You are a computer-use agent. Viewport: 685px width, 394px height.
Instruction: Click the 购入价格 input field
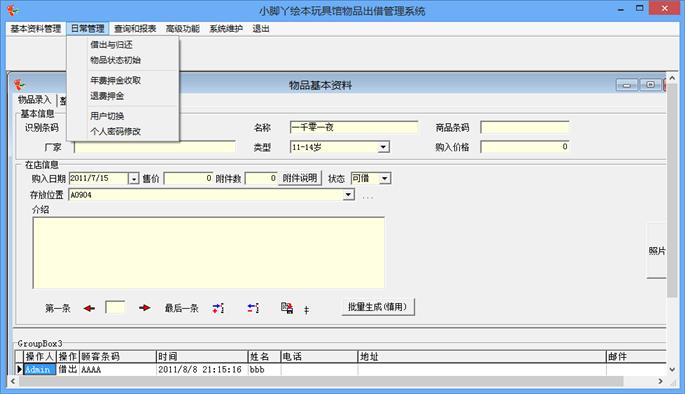525,147
